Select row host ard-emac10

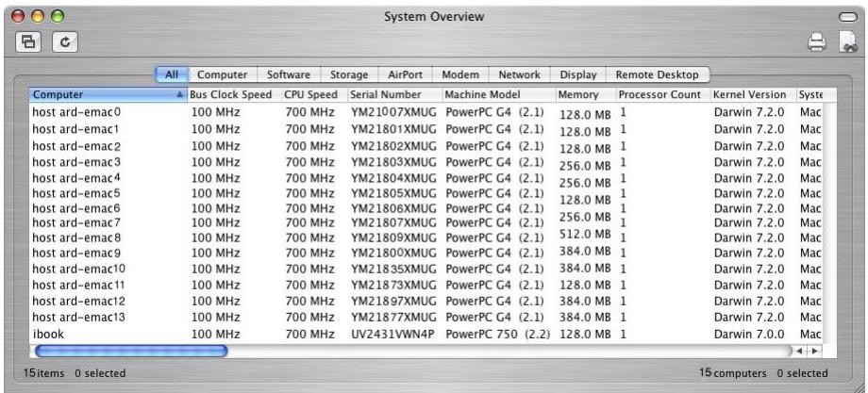point(426,270)
